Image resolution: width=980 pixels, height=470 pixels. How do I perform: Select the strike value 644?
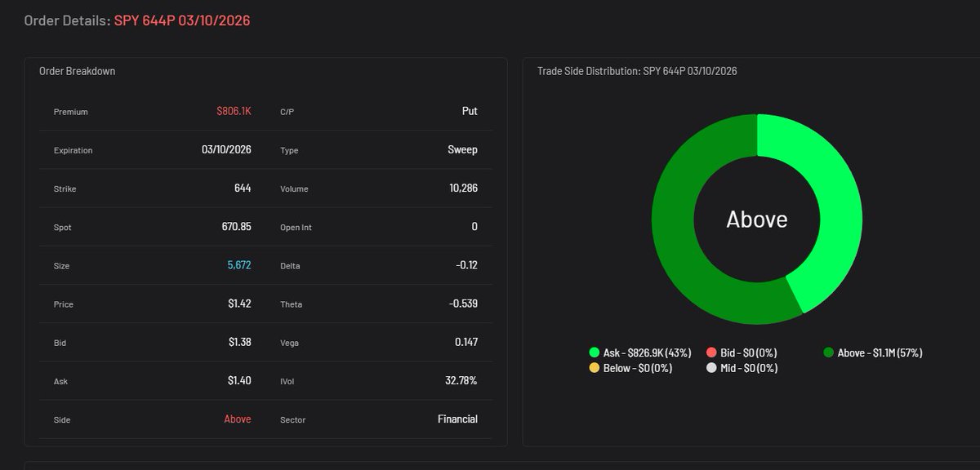tap(243, 188)
